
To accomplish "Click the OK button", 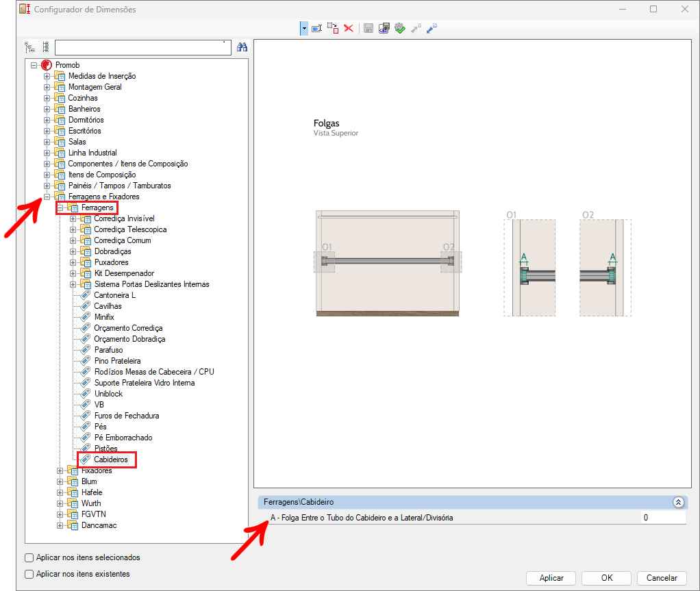I will coord(606,577).
